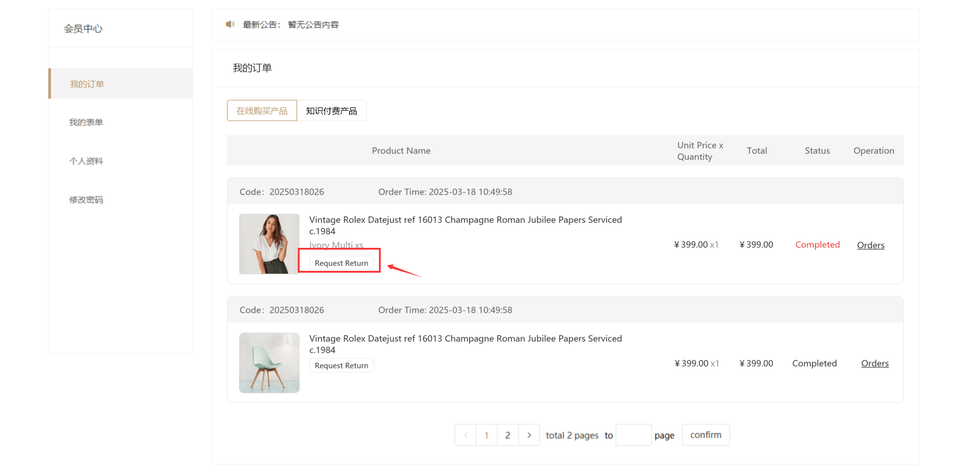Click the announcement speaker icon

(230, 25)
